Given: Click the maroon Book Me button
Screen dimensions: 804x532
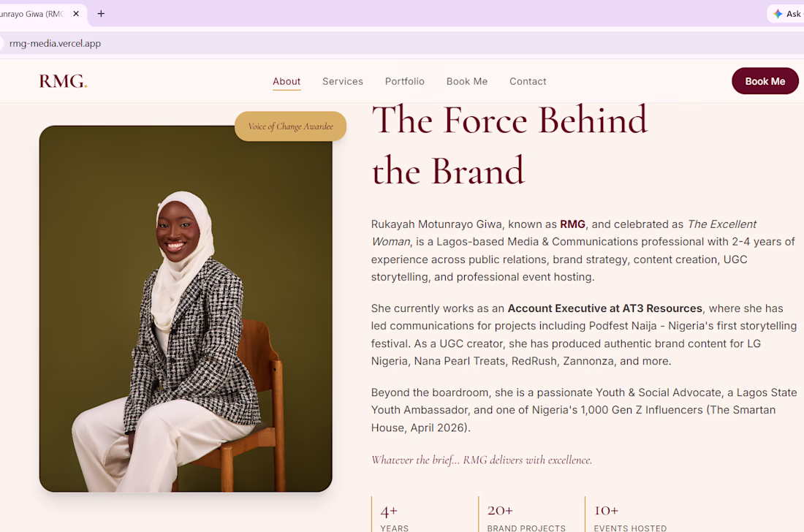Looking at the screenshot, I should 765,81.
